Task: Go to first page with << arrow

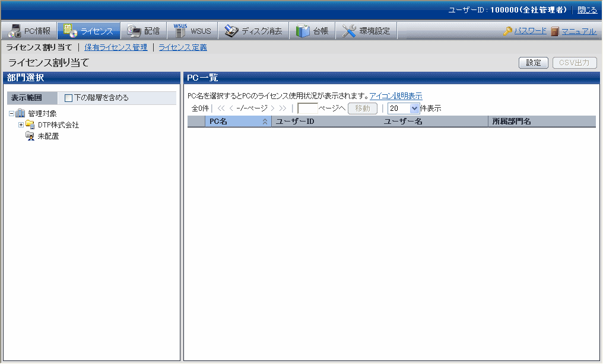Action: (x=221, y=108)
